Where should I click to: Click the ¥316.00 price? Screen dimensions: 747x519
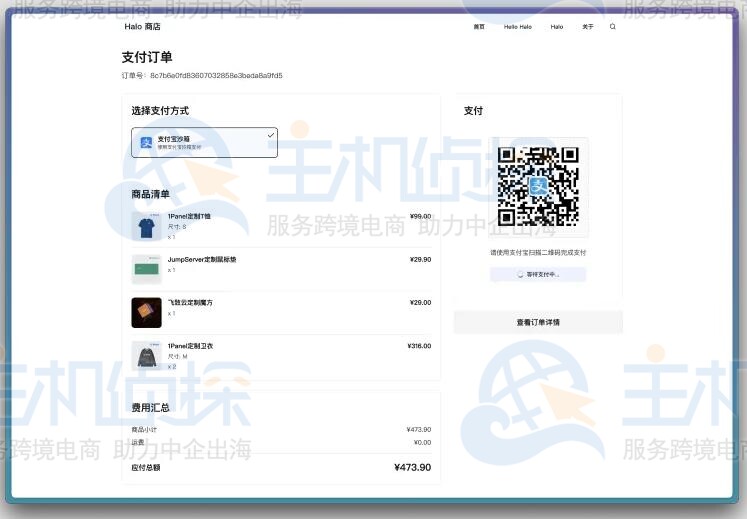(x=419, y=346)
